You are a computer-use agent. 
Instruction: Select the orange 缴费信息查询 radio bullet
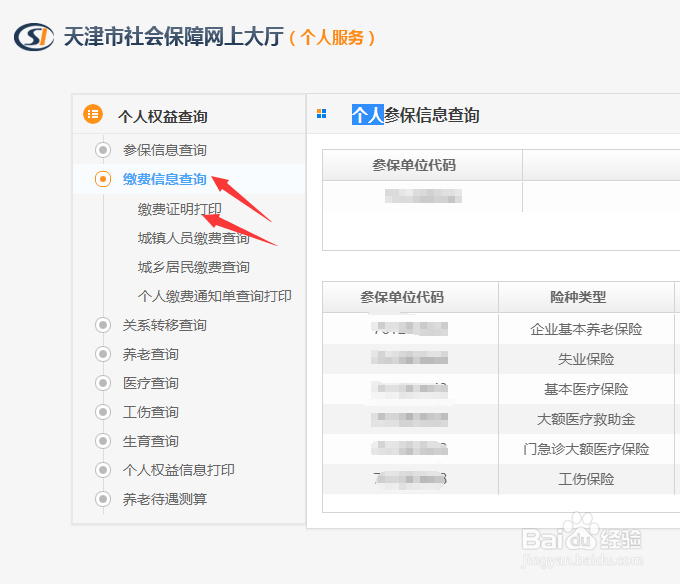coord(102,179)
